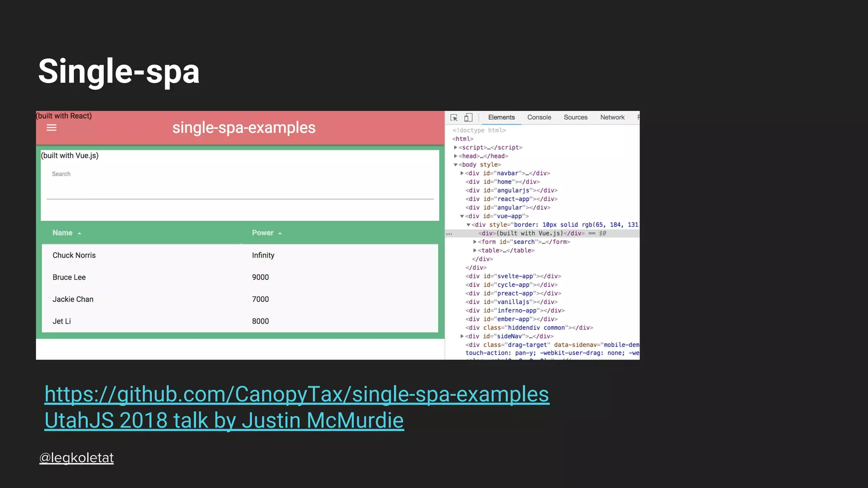Sort table by Power column arrow
The image size is (868, 488).
(x=280, y=233)
